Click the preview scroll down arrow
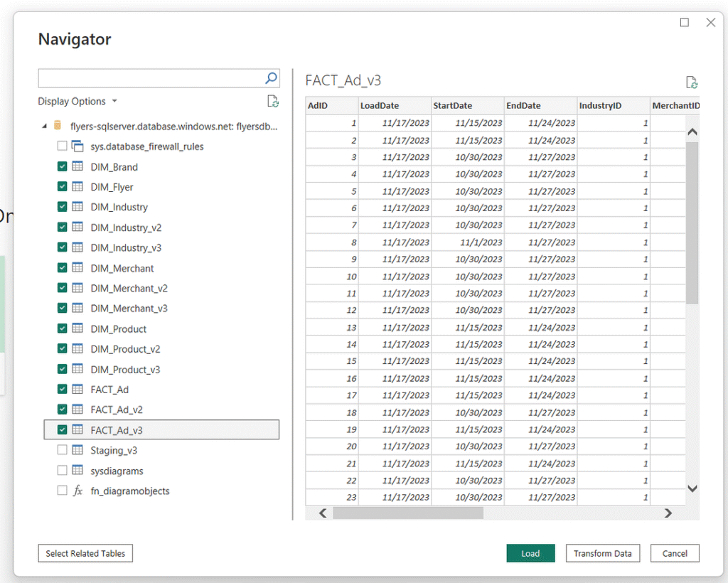This screenshot has width=728, height=583. (692, 488)
